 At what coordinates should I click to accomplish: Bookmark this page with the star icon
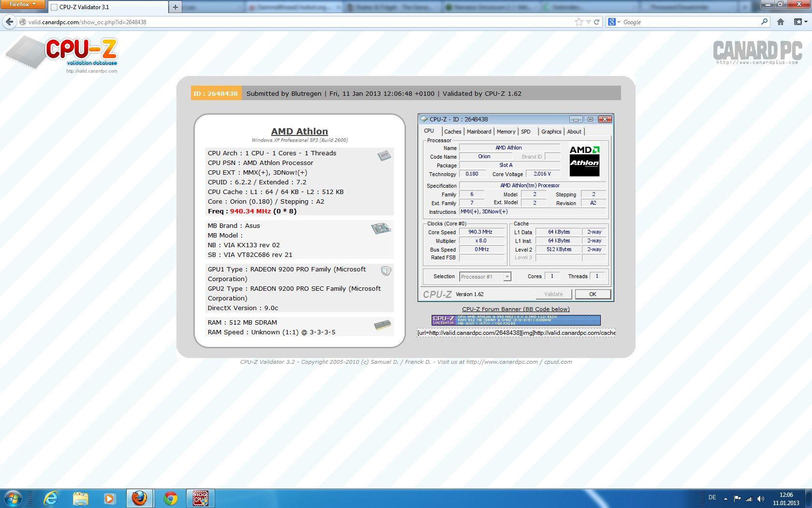[579, 22]
